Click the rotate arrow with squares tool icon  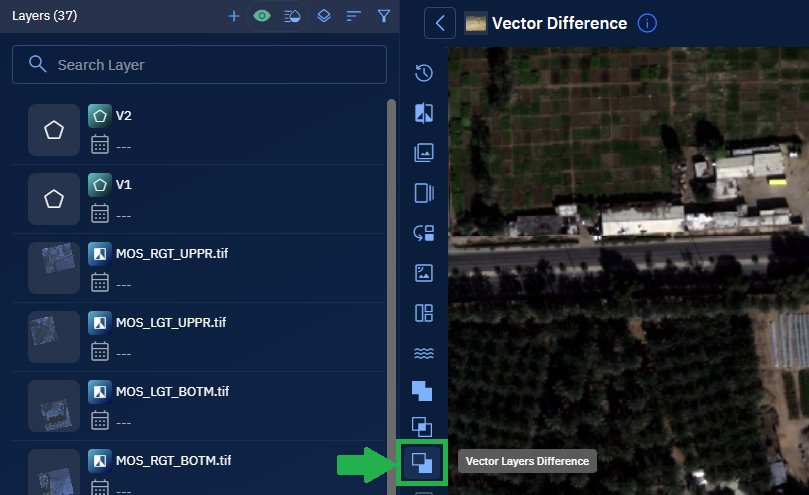(424, 233)
